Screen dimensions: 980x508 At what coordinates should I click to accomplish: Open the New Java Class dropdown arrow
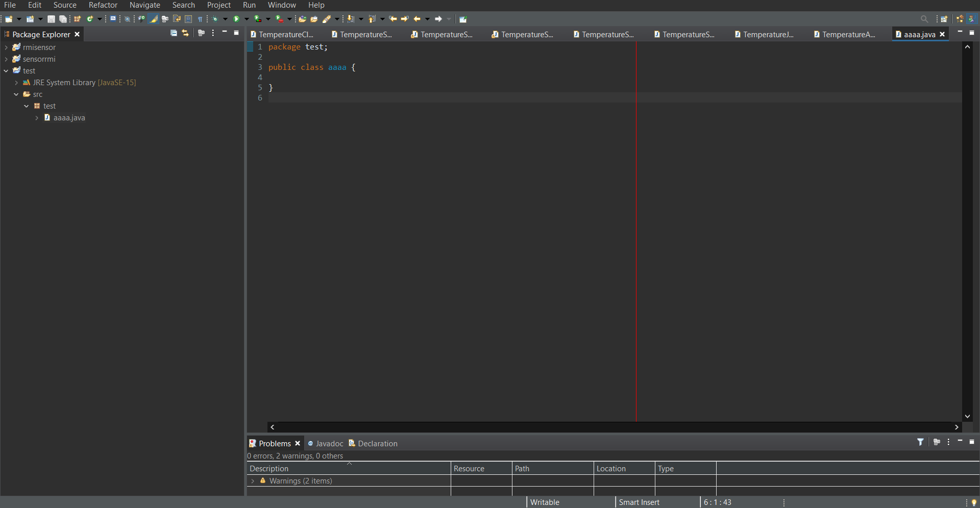[100, 19]
